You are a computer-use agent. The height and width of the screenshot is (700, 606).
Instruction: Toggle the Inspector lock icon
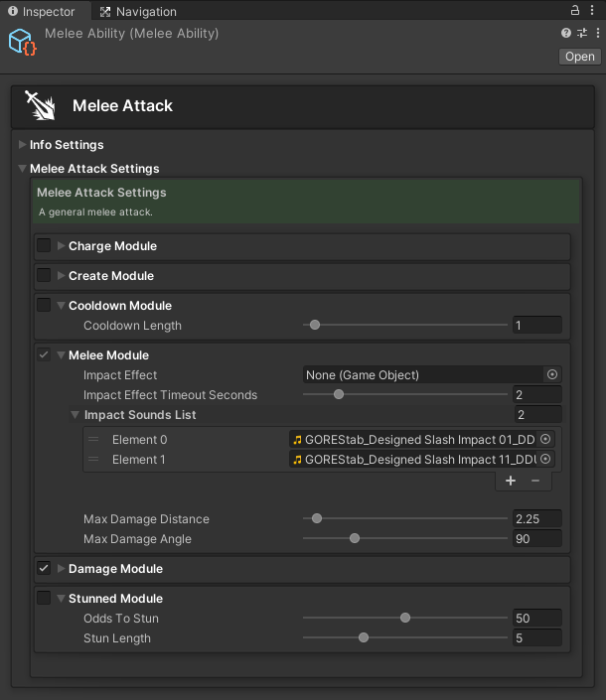click(x=576, y=11)
